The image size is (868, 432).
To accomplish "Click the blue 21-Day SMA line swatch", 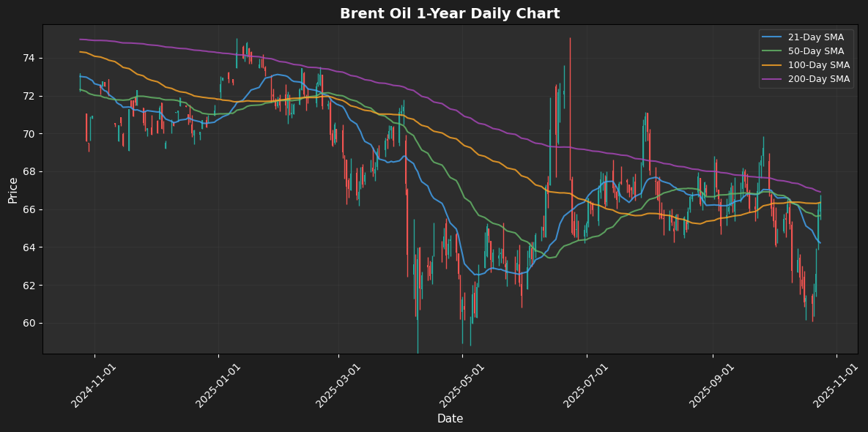I will 772,37.
